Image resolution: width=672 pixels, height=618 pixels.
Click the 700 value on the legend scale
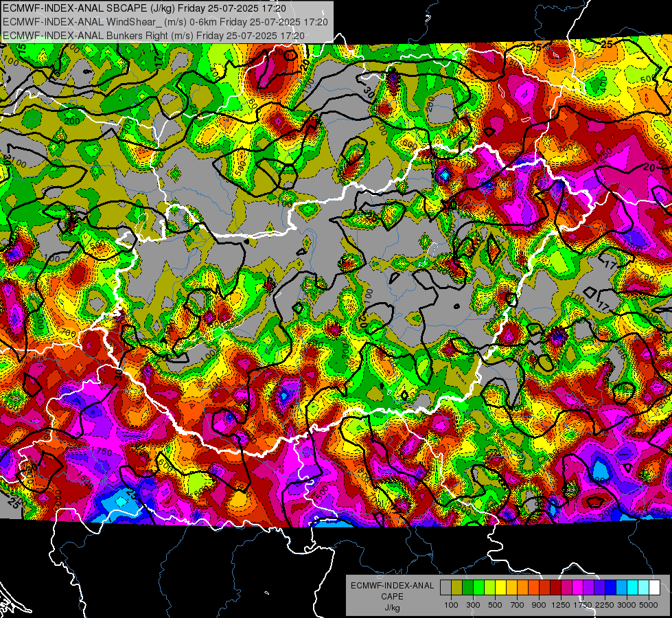coord(518,605)
